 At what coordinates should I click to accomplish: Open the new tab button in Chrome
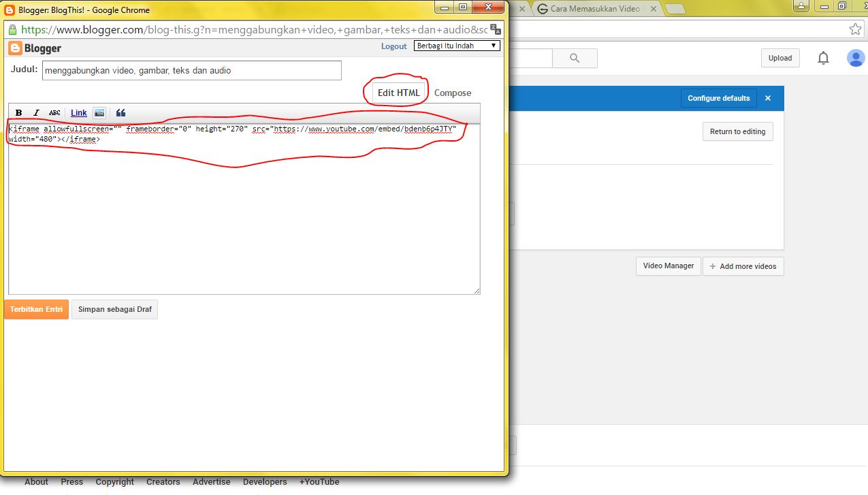coord(675,9)
